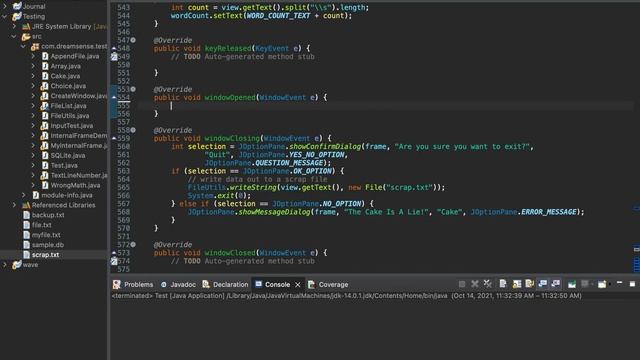Viewport: 640px width, 360px height.
Task: Close the Console tab
Action: [298, 284]
